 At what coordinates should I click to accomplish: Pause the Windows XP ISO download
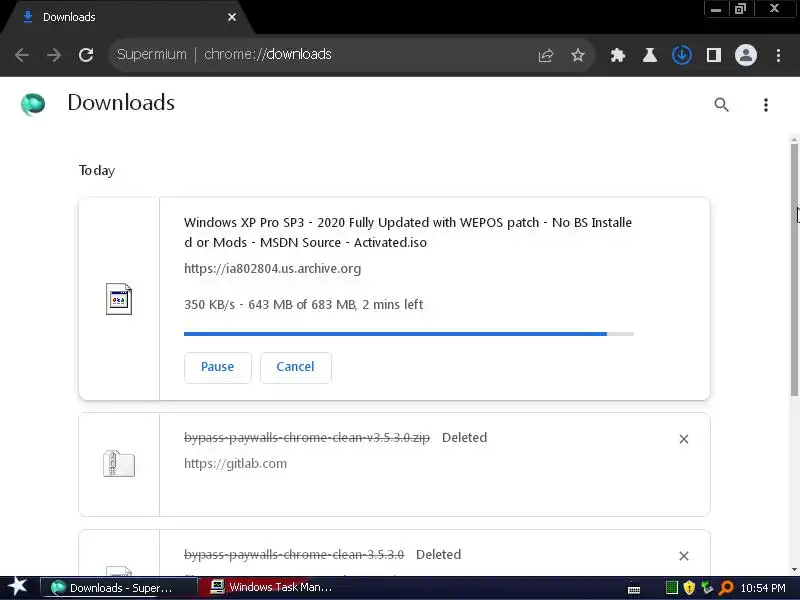(218, 367)
